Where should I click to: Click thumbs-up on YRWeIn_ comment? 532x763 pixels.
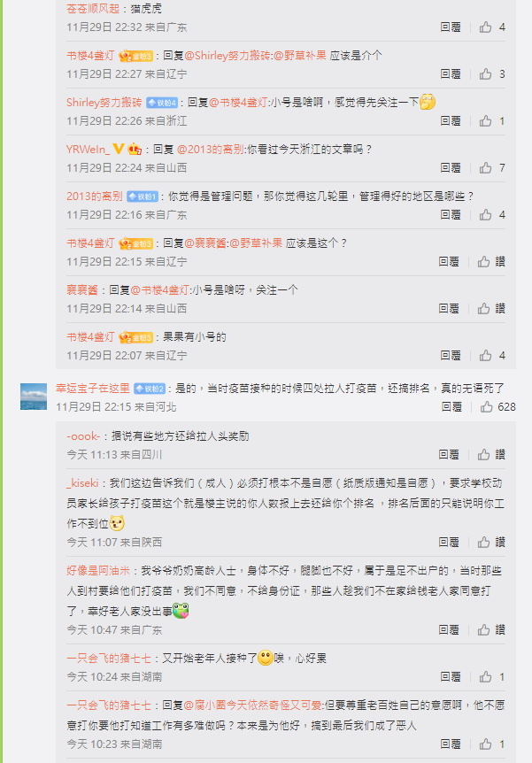tap(485, 168)
